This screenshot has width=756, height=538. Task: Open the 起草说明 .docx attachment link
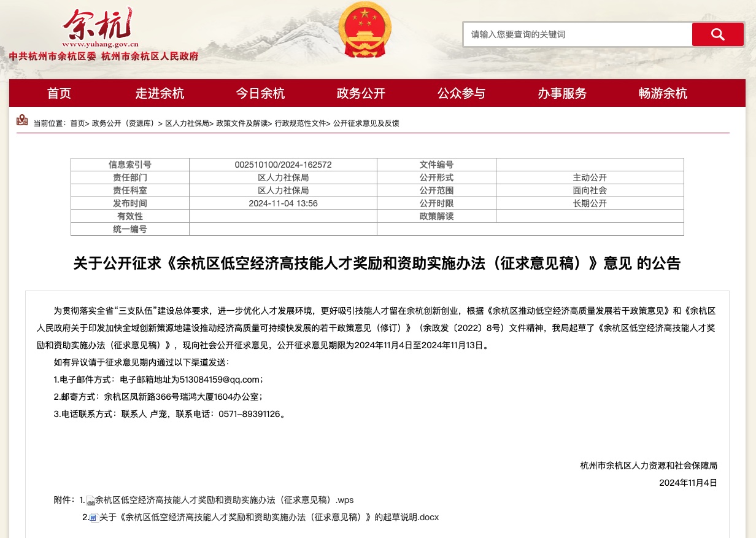pyautogui.click(x=269, y=517)
